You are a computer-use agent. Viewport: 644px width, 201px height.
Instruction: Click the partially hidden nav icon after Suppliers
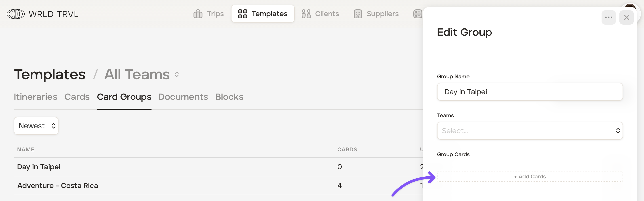point(417,14)
